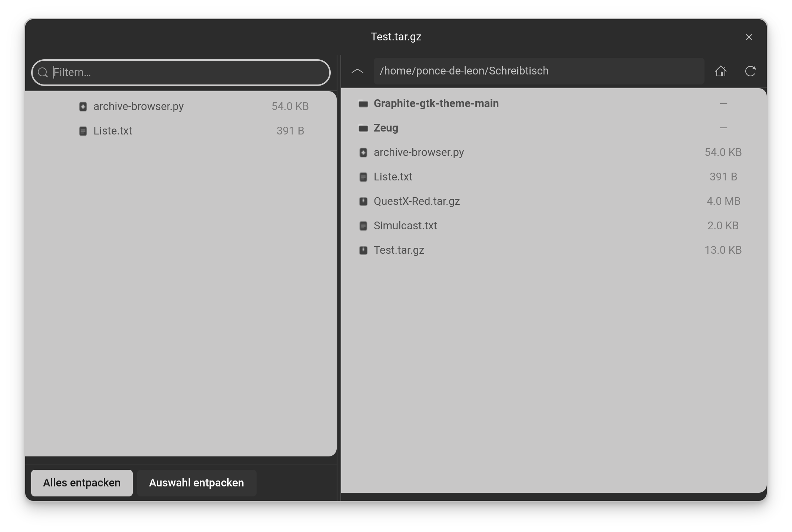Focus the Filtern search field

click(185, 73)
